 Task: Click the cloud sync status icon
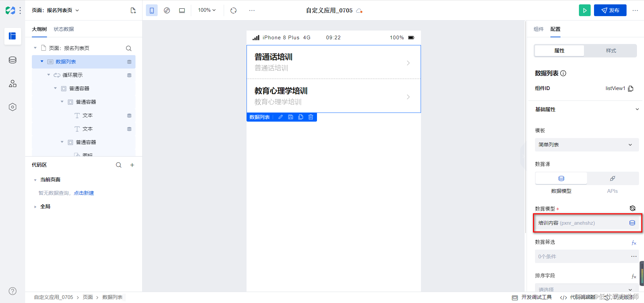pyautogui.click(x=359, y=11)
